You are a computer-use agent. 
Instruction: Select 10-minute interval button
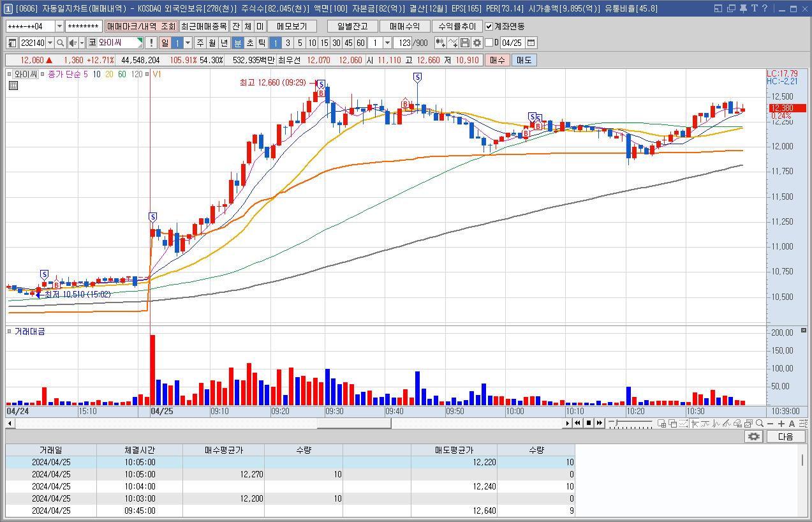click(312, 43)
